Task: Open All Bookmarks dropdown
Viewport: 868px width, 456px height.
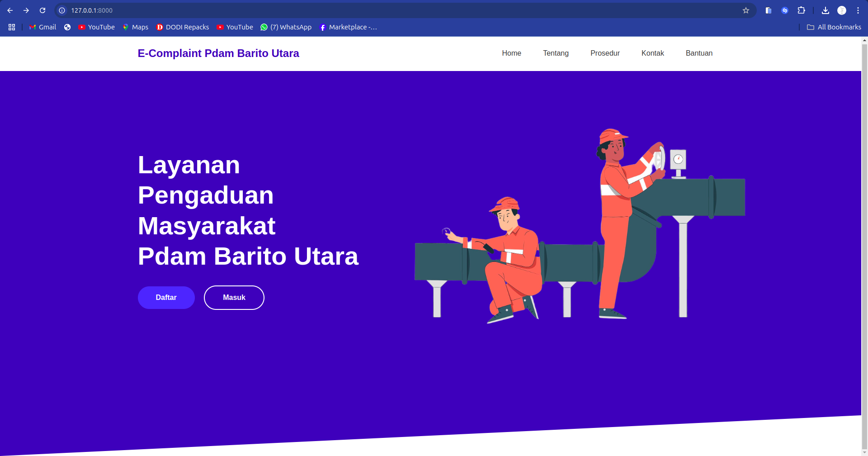Action: tap(834, 27)
